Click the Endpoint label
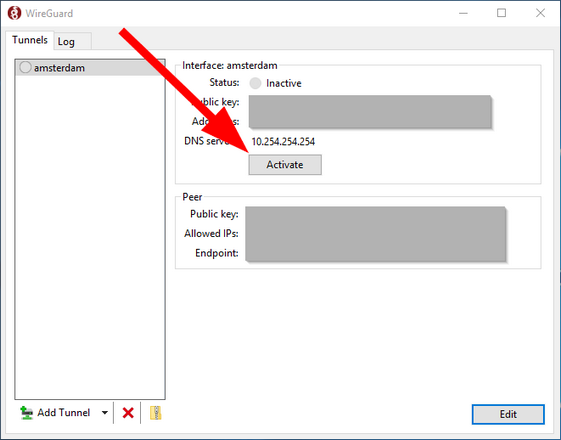The image size is (561, 440). click(217, 253)
